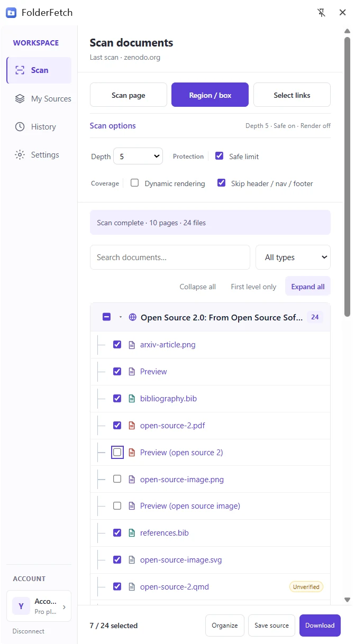Viewport: 355px width, 644px height.
Task: Click scrollbar down arrow
Action: click(348, 600)
